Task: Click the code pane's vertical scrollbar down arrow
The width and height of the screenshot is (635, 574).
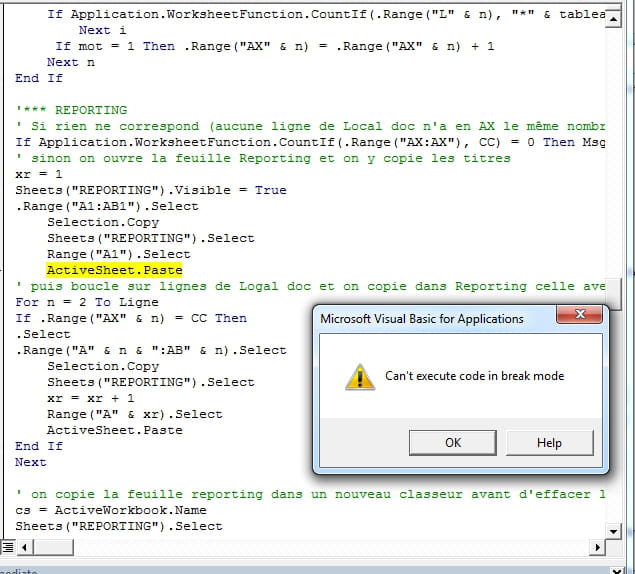Action: [614, 531]
